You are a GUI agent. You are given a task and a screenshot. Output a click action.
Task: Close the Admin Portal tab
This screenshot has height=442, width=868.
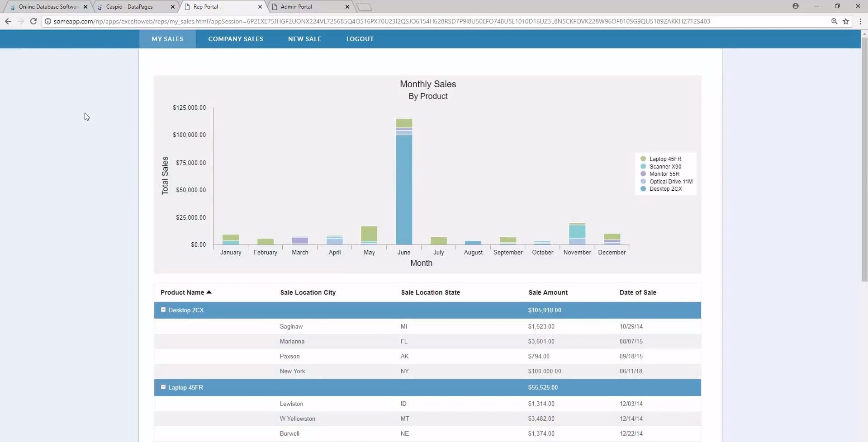pyautogui.click(x=347, y=7)
